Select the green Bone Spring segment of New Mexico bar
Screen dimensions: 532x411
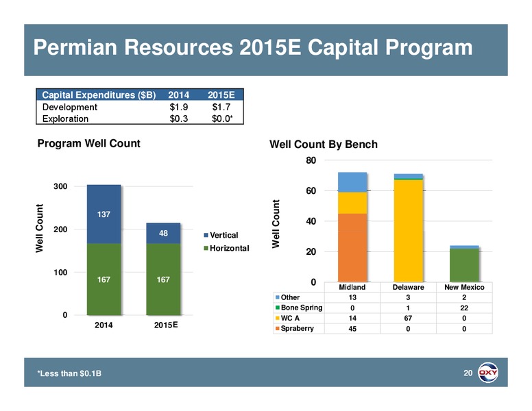(x=464, y=265)
